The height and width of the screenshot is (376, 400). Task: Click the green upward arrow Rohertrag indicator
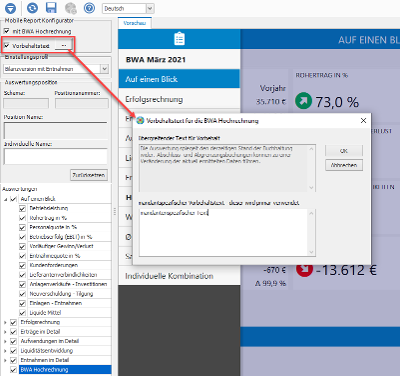[x=303, y=100]
